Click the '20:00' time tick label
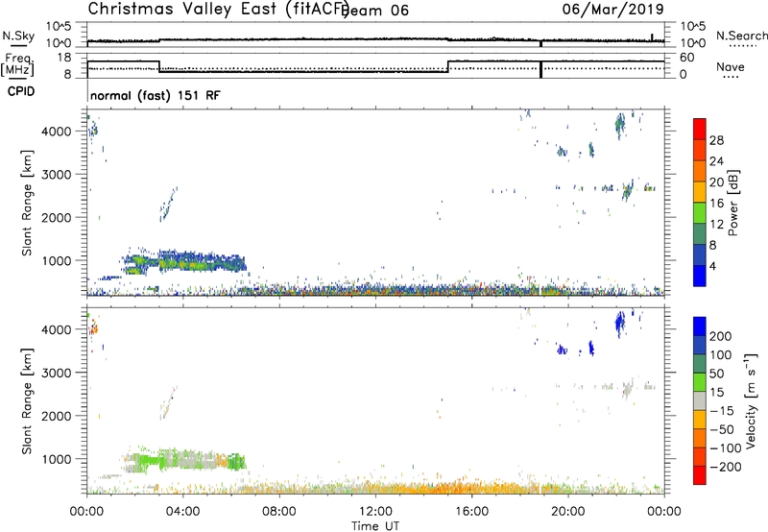The height and width of the screenshot is (532, 768). [x=567, y=512]
